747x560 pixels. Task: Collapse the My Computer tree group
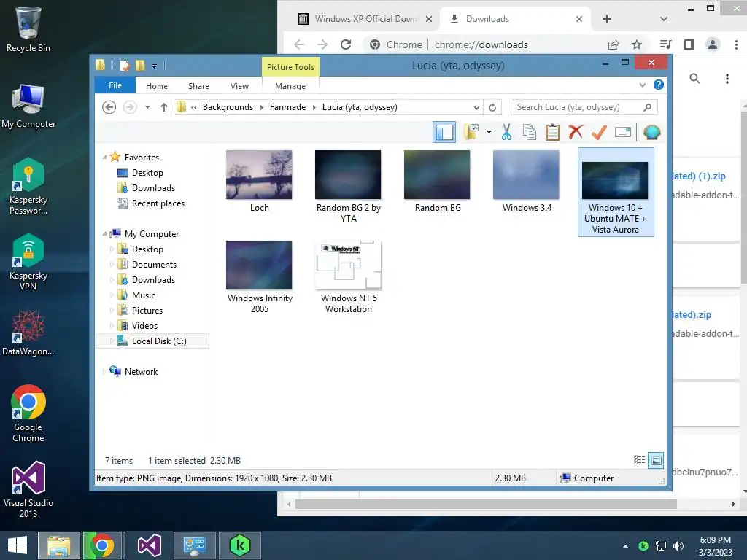click(x=104, y=234)
